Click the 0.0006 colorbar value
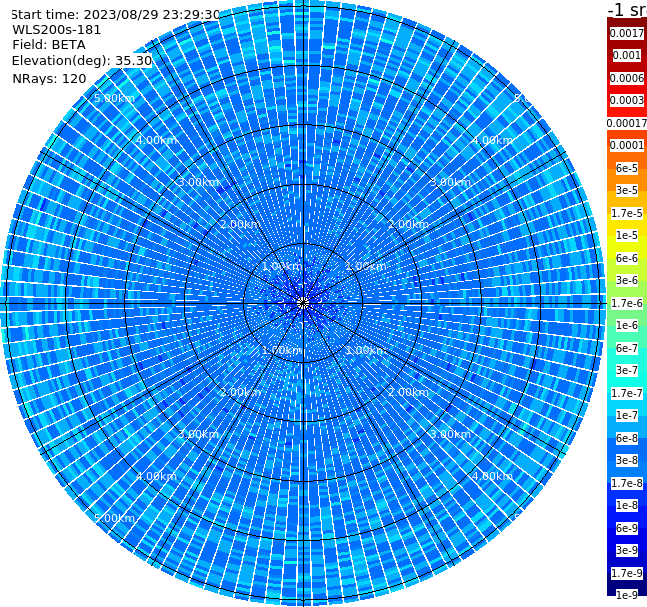This screenshot has width=647, height=607. pyautogui.click(x=627, y=78)
